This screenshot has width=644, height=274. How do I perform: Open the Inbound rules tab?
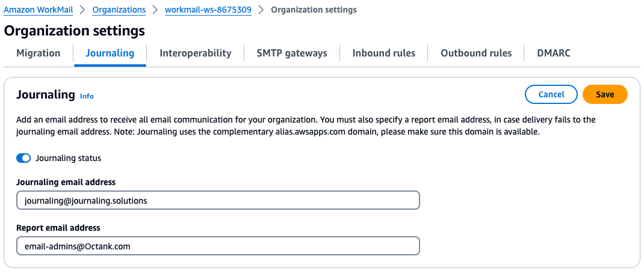[x=383, y=53]
